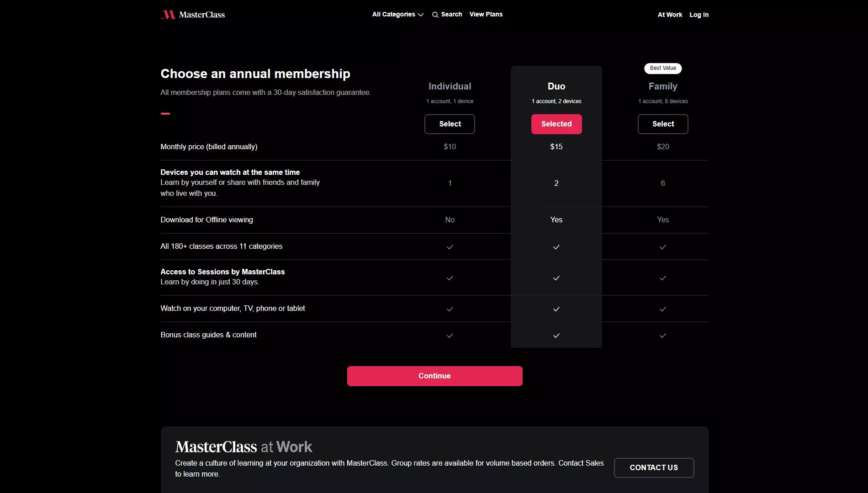The image size is (868, 493).
Task: Click the MasterClass logo
Action: coord(193,15)
